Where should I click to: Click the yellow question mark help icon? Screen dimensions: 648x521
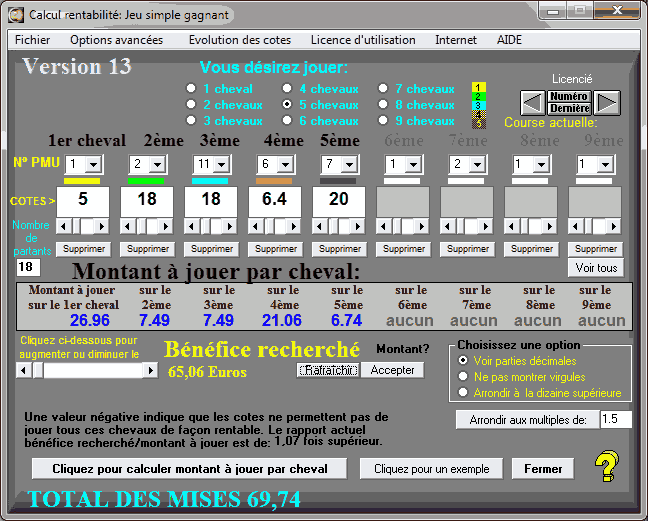coord(606,466)
